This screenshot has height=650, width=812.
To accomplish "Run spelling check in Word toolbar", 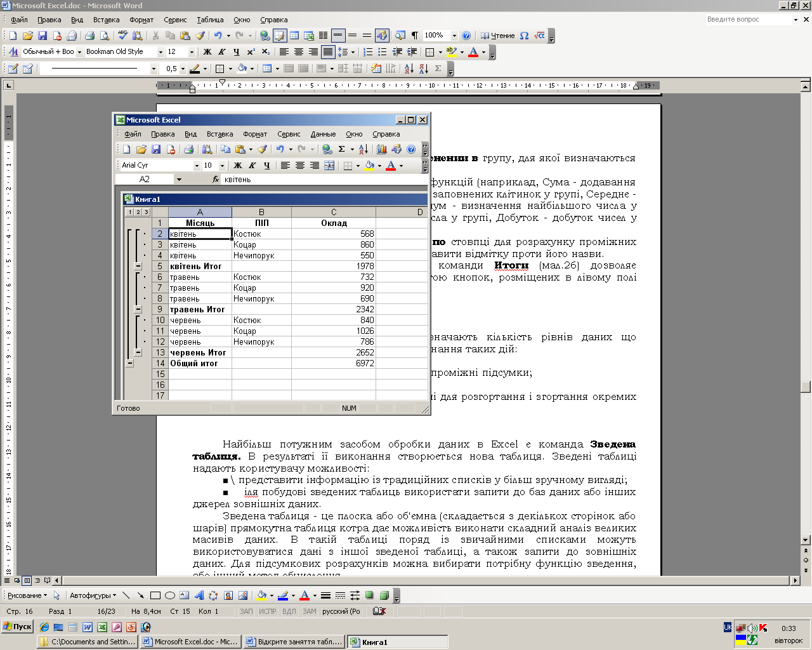I will (x=123, y=36).
